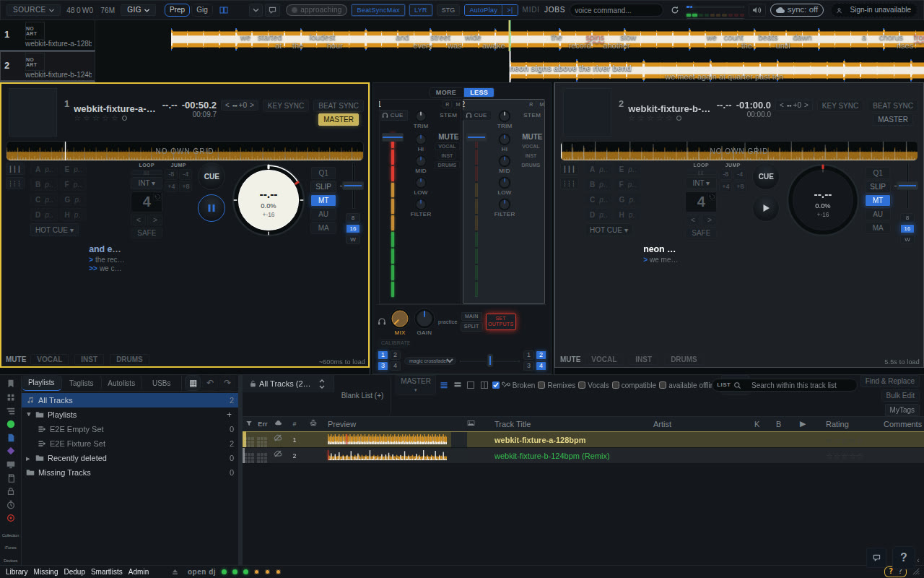Open the GIG dropdown in top bar

[138, 10]
